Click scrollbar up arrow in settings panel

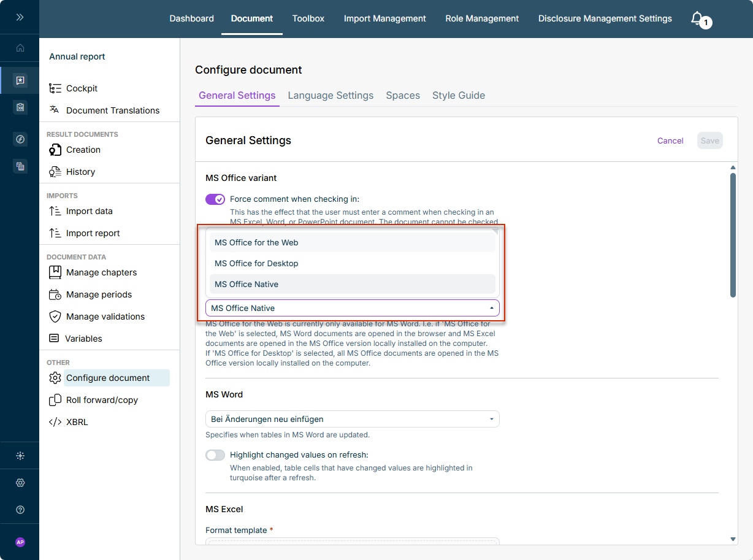[x=733, y=167]
